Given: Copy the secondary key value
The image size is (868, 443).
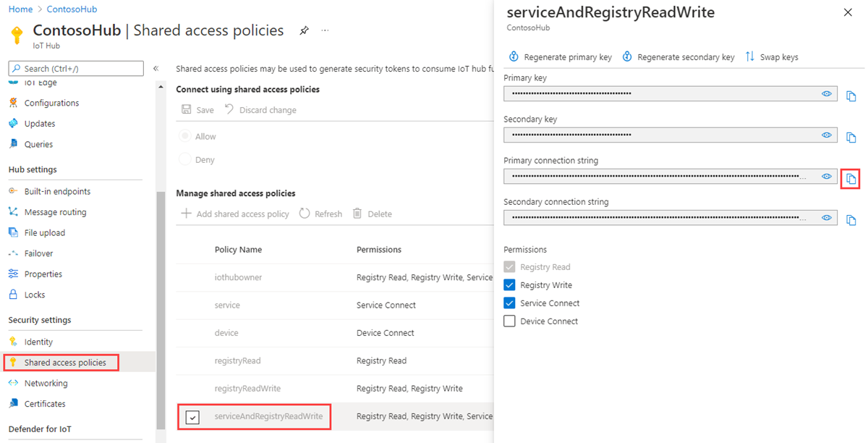Looking at the screenshot, I should click(x=851, y=137).
